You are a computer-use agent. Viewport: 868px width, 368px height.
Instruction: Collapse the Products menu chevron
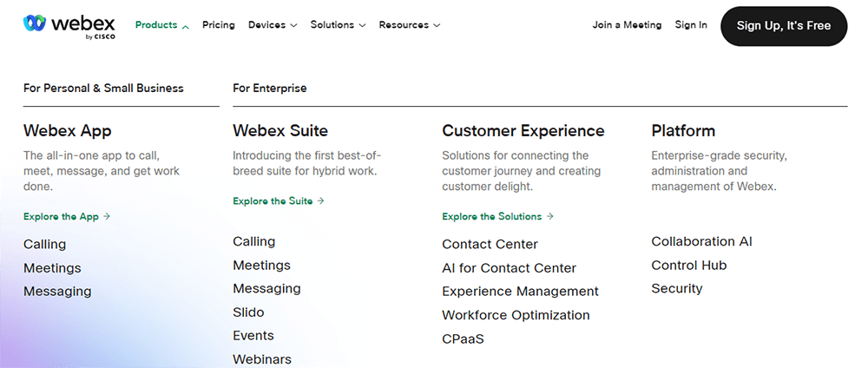tap(186, 26)
